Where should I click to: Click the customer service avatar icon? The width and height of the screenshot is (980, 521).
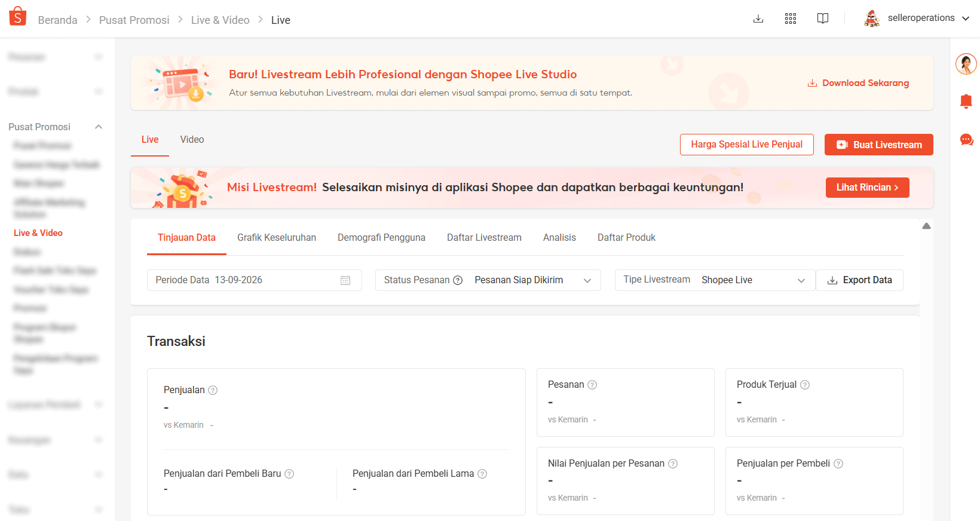point(966,64)
